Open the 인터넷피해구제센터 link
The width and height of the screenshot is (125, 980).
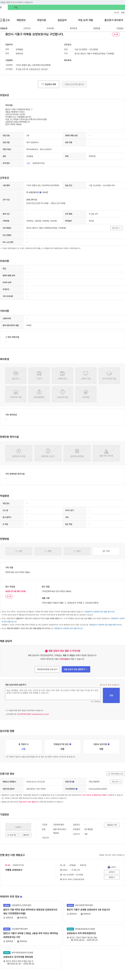(x=33, y=714)
